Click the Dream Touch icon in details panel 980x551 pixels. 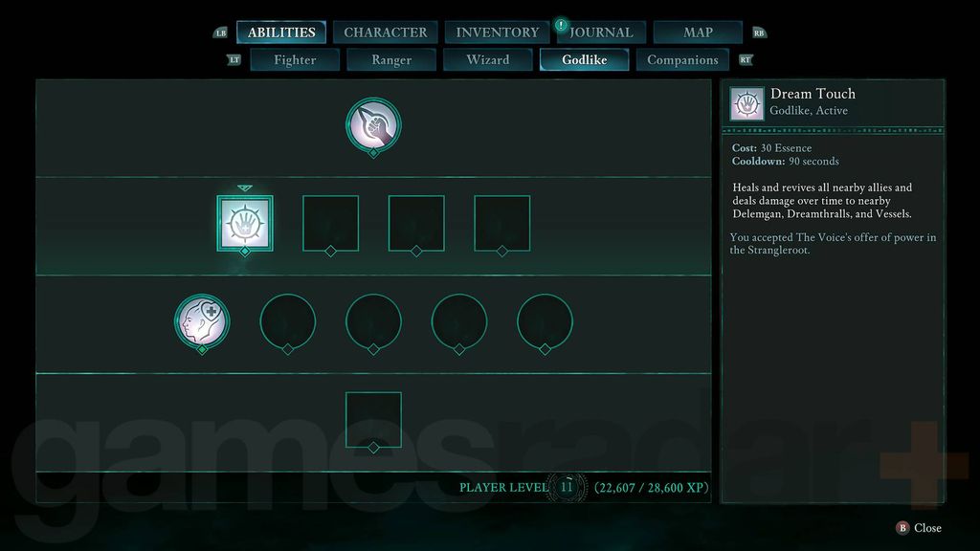(746, 102)
